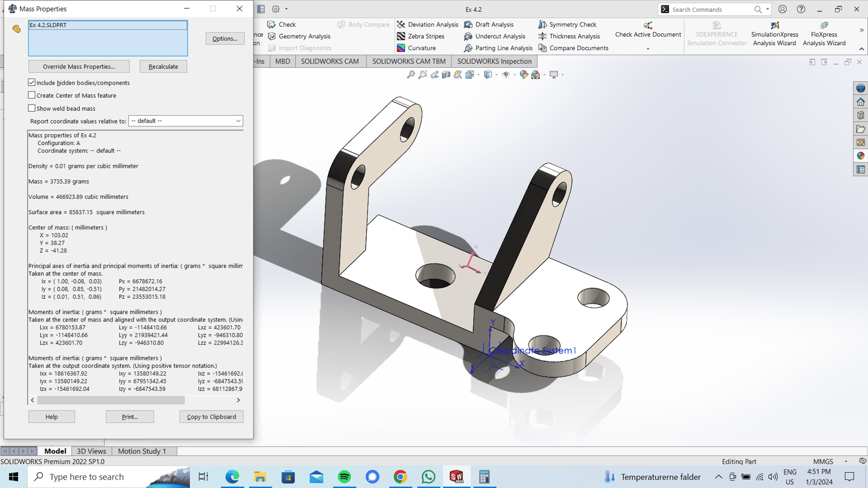Image resolution: width=868 pixels, height=488 pixels.
Task: Switch to the Motion Study 1 tab
Action: coord(142,451)
